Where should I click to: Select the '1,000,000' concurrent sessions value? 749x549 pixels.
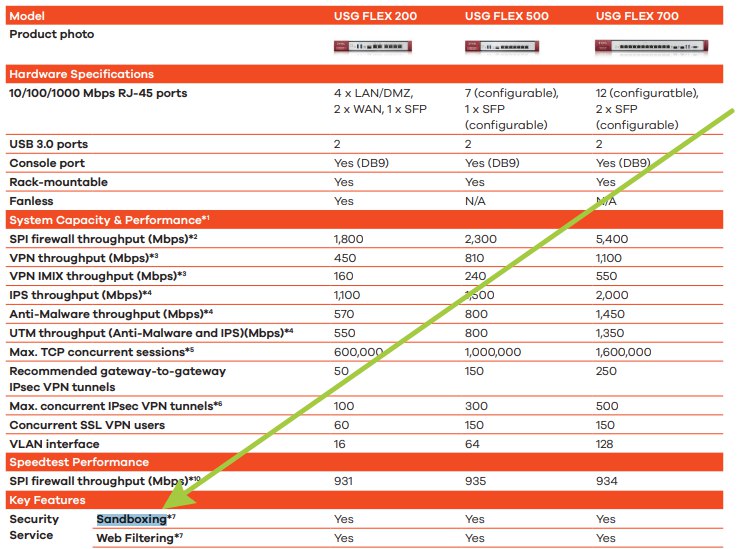pos(493,352)
